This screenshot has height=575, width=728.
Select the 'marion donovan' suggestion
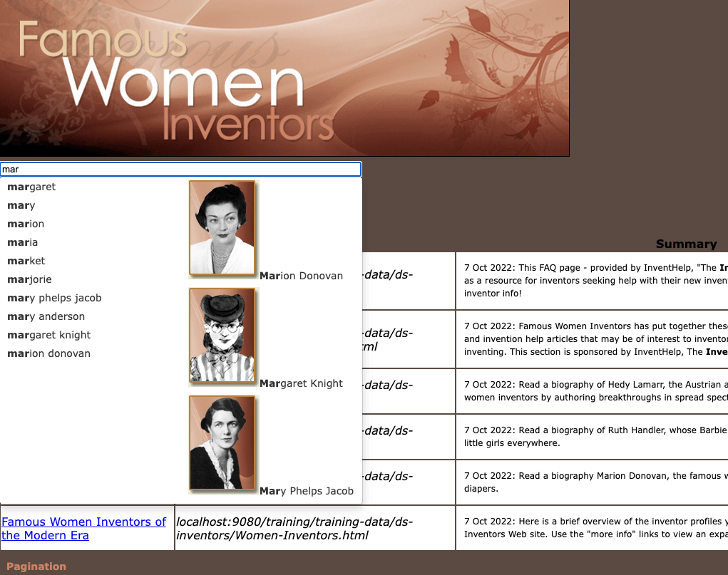[48, 353]
